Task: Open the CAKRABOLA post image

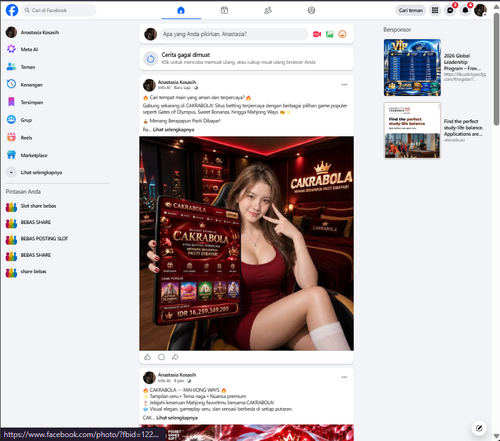Action: [x=246, y=243]
